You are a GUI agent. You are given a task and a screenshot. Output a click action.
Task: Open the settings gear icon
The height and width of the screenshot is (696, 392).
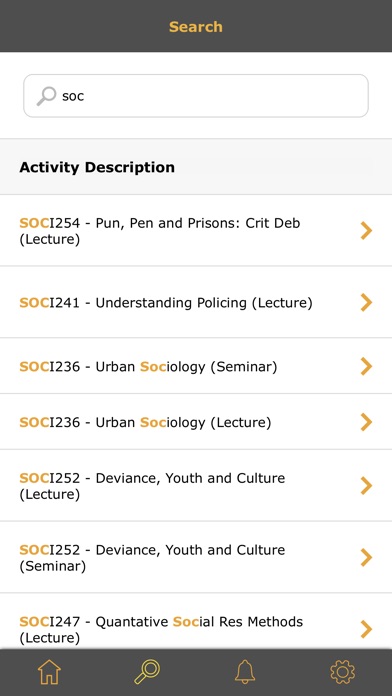pos(343,672)
